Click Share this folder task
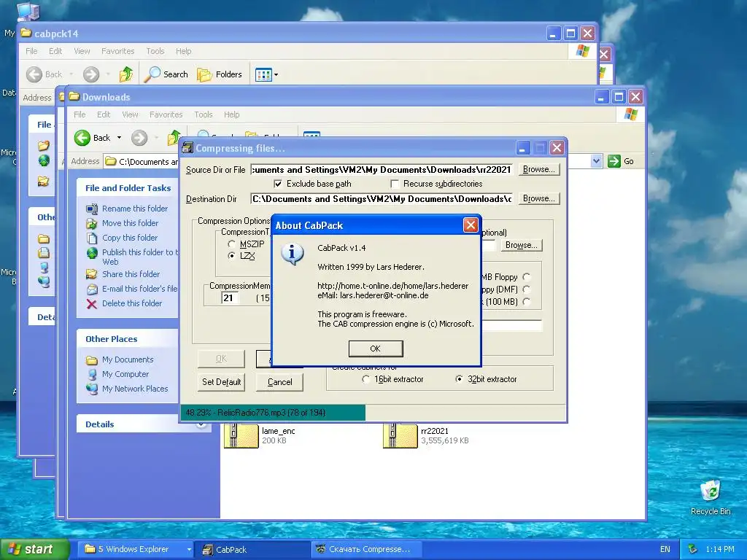 coord(131,274)
